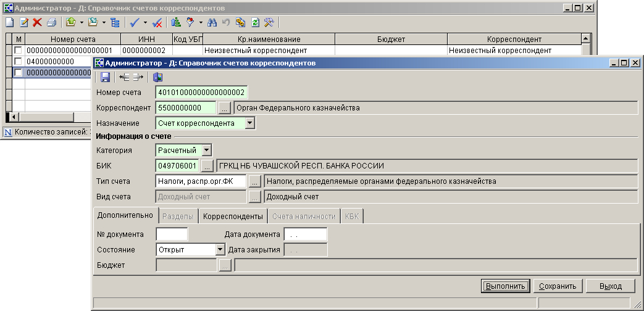644x311 pixels.
Task: Open the Назначение dropdown
Action: [x=249, y=123]
